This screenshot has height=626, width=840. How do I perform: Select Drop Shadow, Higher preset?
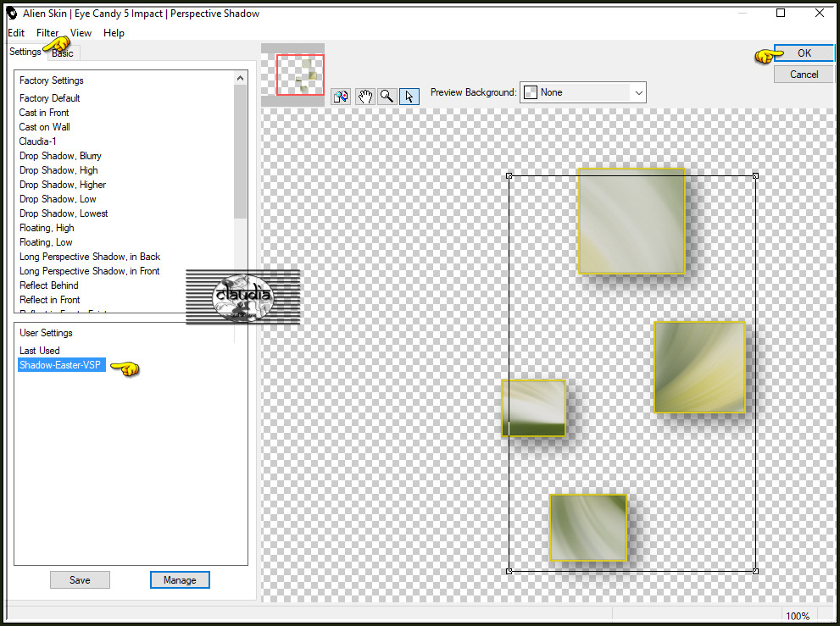(x=63, y=185)
